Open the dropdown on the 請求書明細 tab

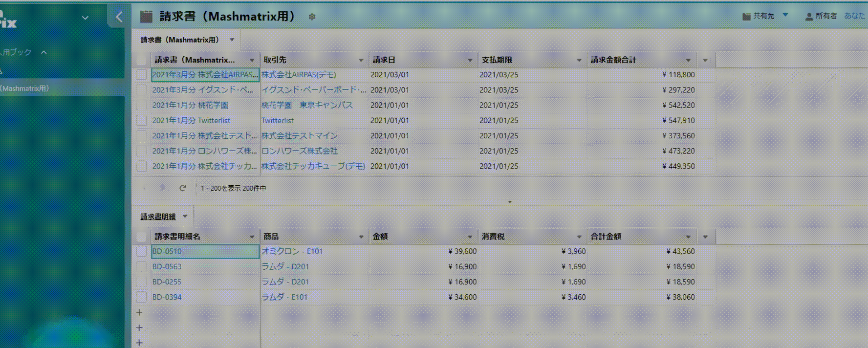pos(185,216)
